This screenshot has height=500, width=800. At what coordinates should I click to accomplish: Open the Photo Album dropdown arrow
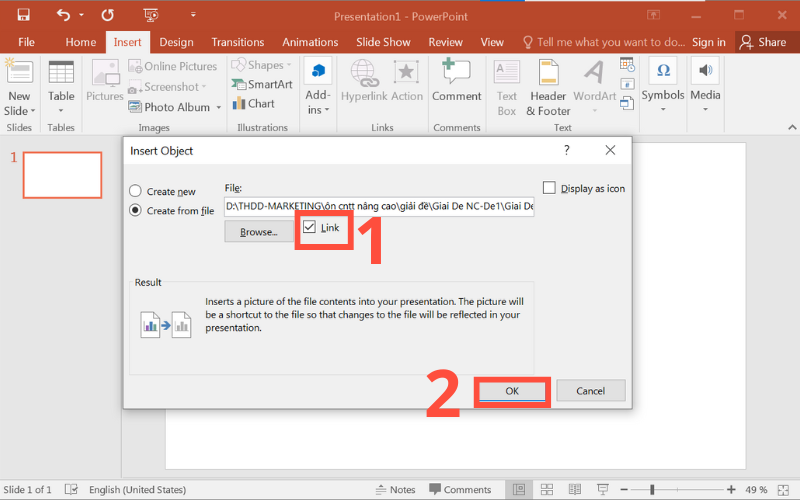(x=219, y=108)
